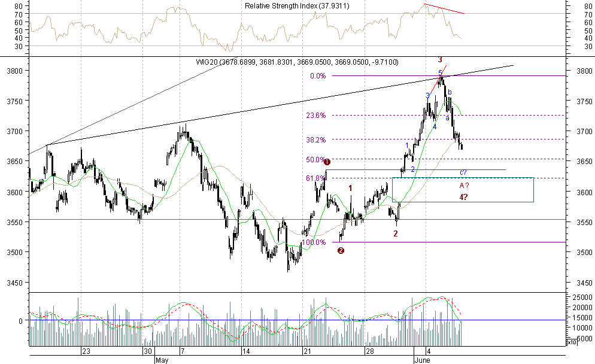The width and height of the screenshot is (595, 364).
Task: Click the May label on the date axis
Action: pyautogui.click(x=162, y=361)
